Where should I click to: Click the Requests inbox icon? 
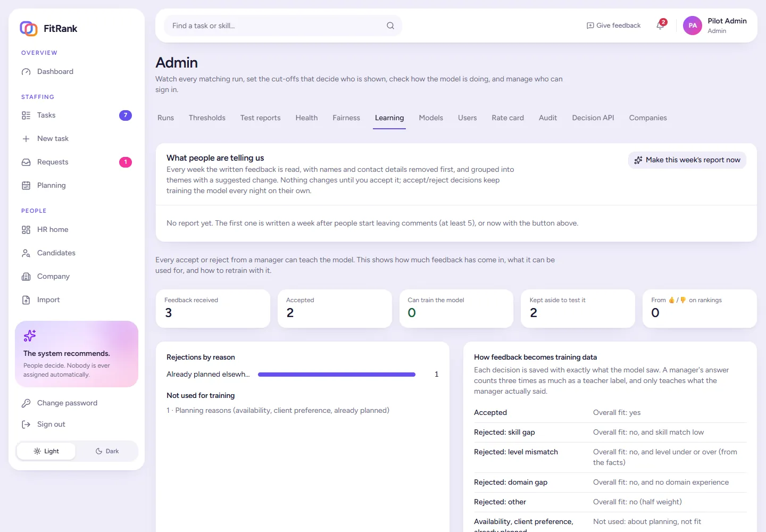[x=26, y=162]
